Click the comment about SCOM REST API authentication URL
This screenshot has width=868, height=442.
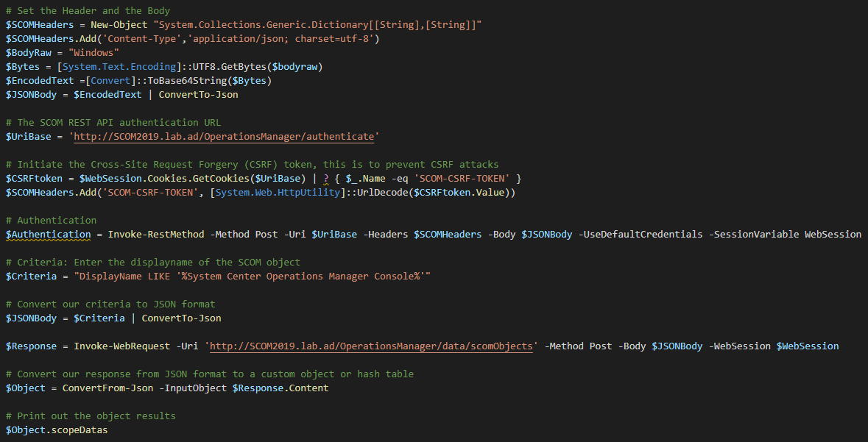point(113,122)
